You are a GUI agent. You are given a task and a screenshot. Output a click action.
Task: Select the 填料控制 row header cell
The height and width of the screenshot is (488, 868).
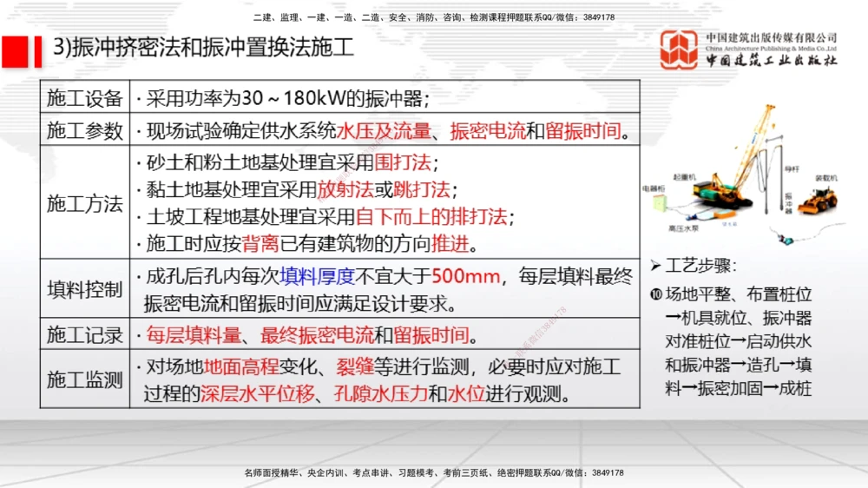pyautogui.click(x=84, y=289)
